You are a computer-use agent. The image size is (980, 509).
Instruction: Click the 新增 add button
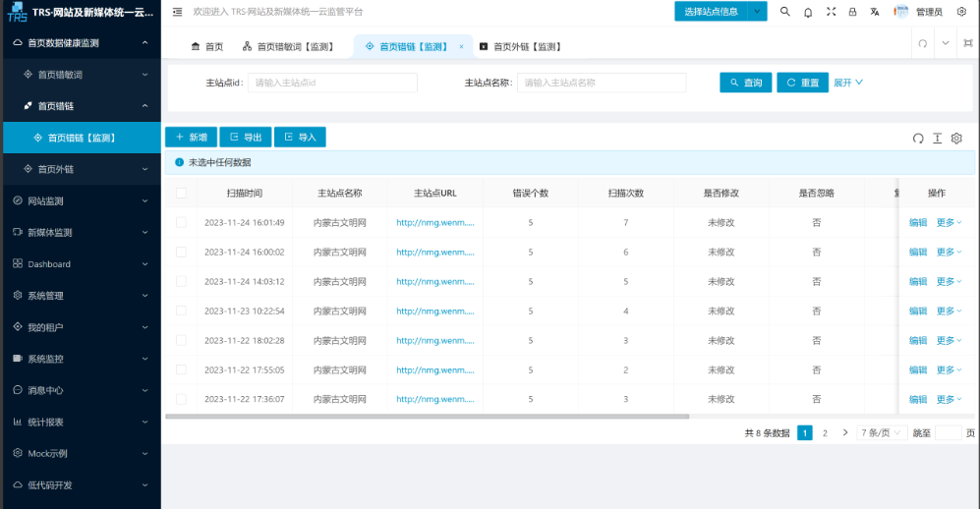(191, 138)
